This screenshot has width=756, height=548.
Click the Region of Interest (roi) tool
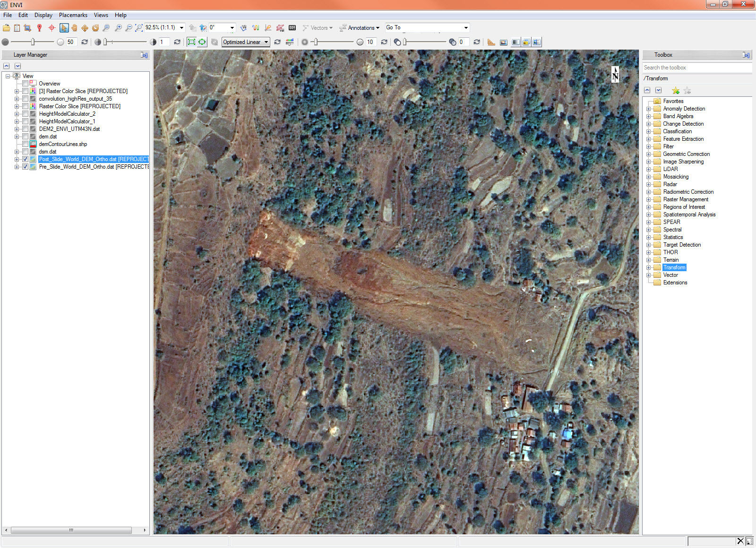click(x=280, y=28)
